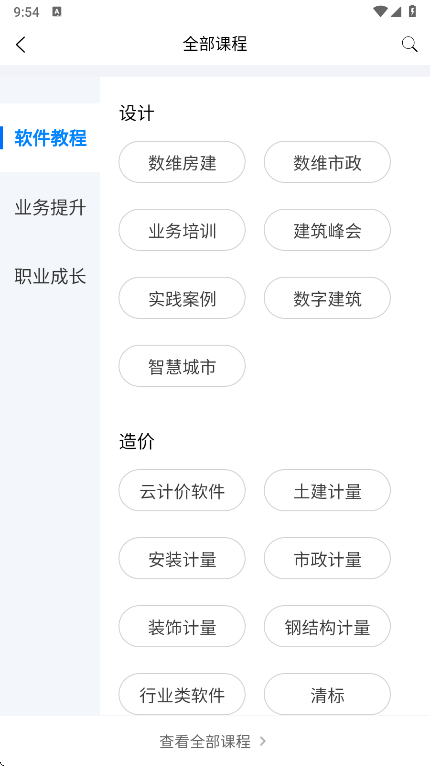Open the 建筑峰会 tag
Screen dimensions: 430x766
pyautogui.click(x=327, y=230)
